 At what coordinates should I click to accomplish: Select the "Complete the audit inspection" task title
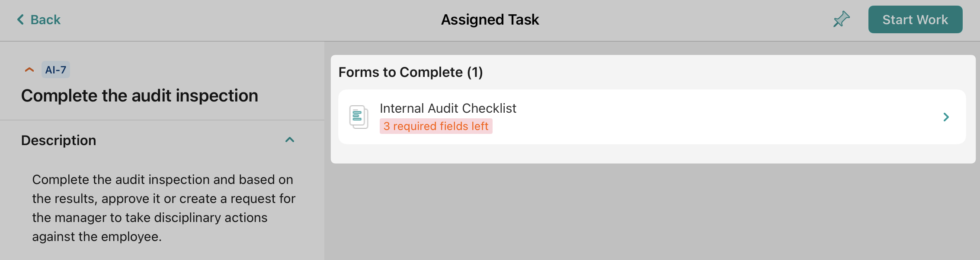click(139, 95)
